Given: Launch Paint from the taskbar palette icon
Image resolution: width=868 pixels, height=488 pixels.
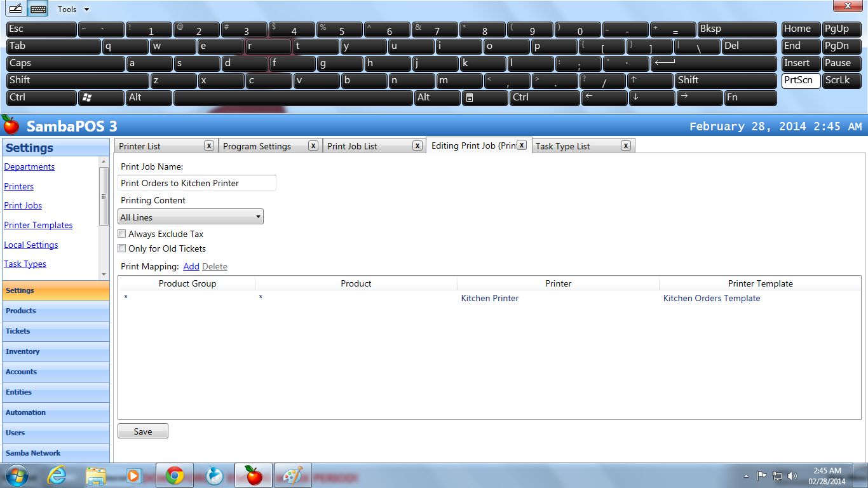Looking at the screenshot, I should click(293, 475).
